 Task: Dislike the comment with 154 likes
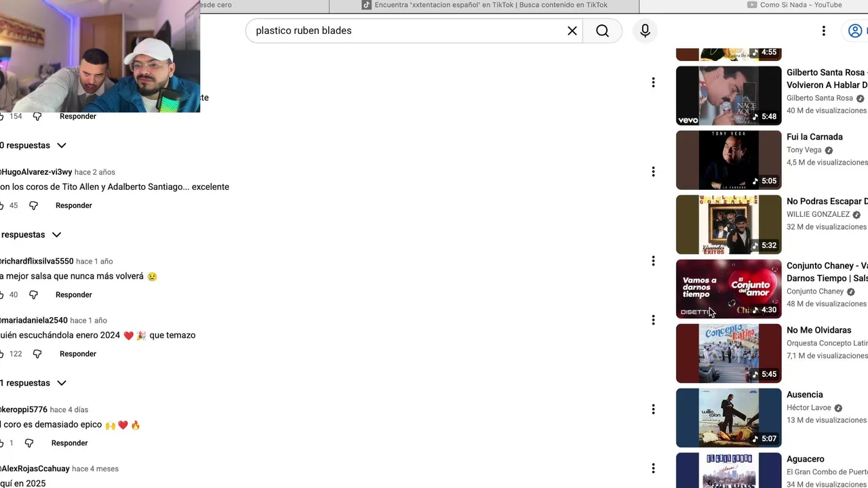coord(37,117)
